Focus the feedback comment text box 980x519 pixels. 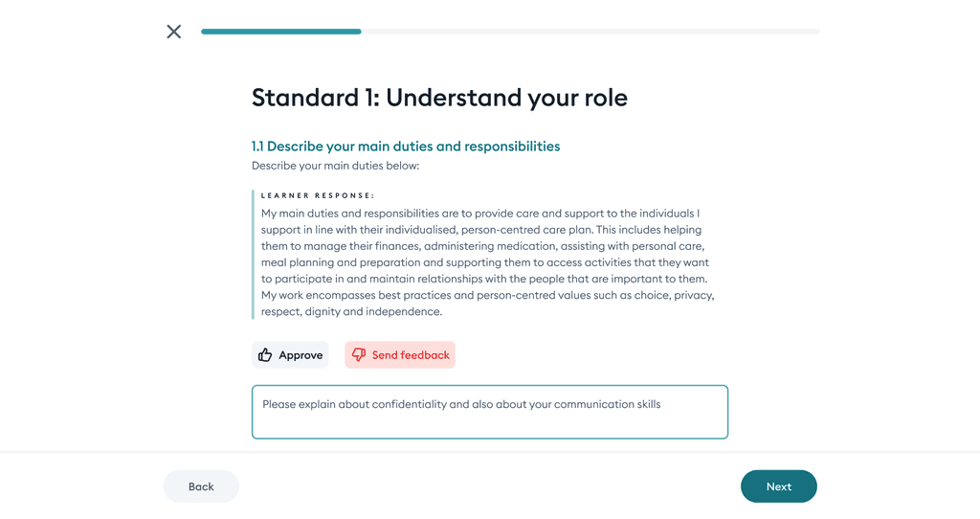[490, 412]
